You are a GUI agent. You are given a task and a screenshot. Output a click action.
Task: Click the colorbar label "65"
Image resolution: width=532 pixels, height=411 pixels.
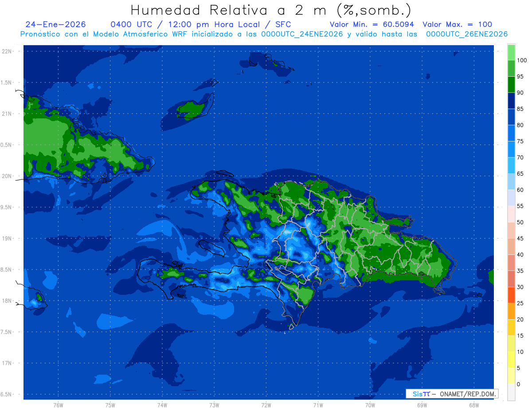point(520,174)
